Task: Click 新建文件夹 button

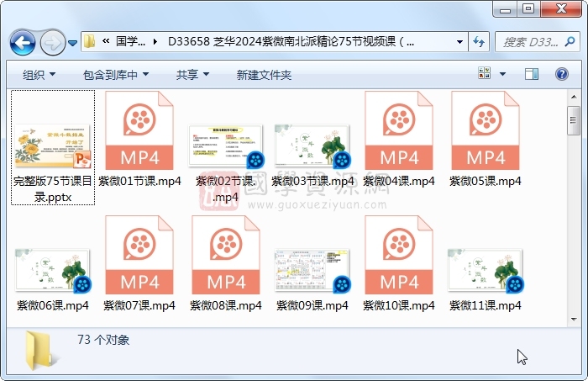Action: pyautogui.click(x=264, y=75)
